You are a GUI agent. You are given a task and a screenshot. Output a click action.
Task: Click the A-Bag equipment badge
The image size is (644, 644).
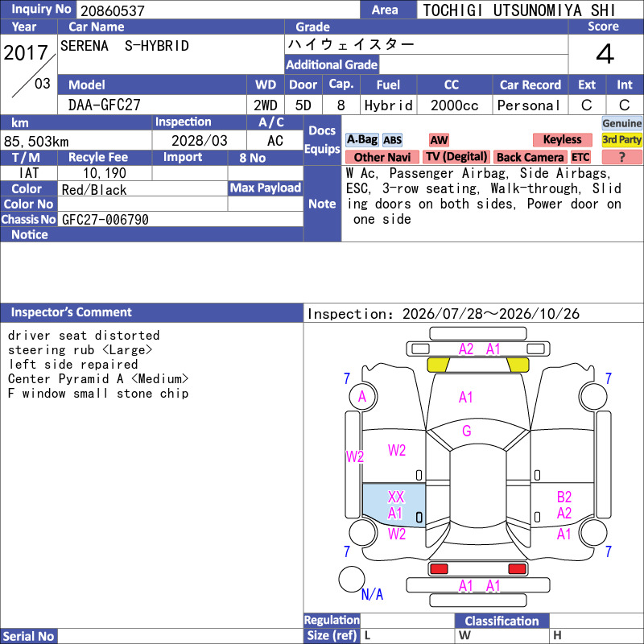point(361,139)
